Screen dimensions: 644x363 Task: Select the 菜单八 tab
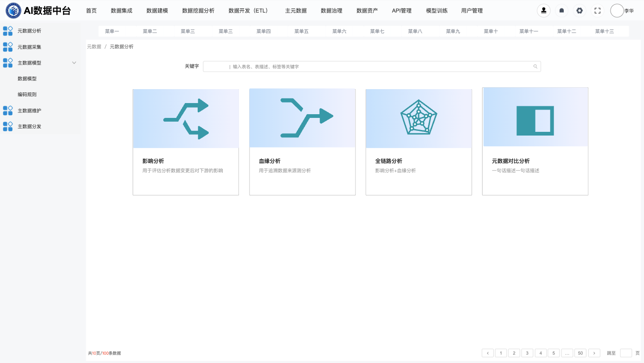(x=415, y=32)
